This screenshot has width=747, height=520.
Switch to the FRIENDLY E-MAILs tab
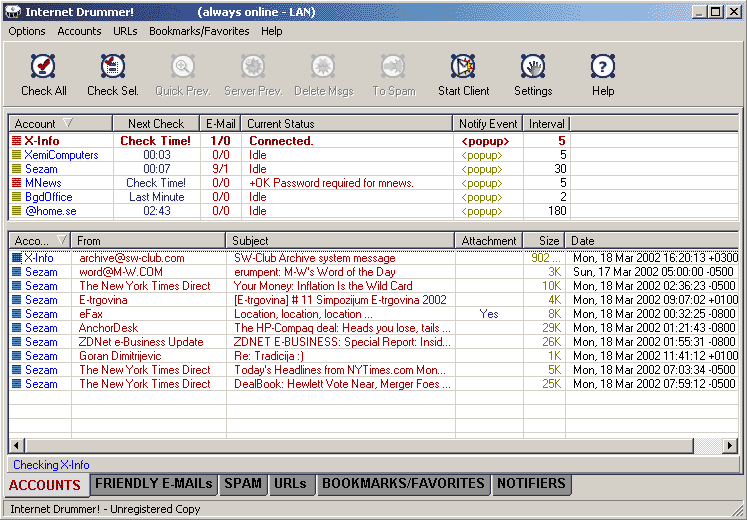[x=153, y=484]
